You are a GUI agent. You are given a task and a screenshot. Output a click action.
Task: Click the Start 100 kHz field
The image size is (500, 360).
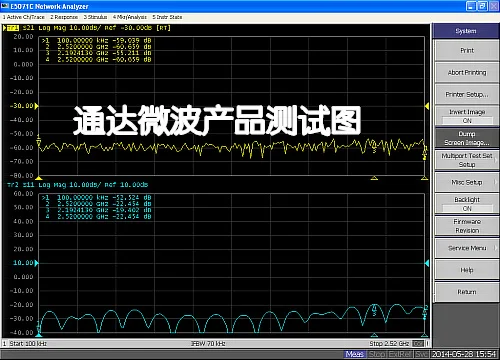coord(28,343)
